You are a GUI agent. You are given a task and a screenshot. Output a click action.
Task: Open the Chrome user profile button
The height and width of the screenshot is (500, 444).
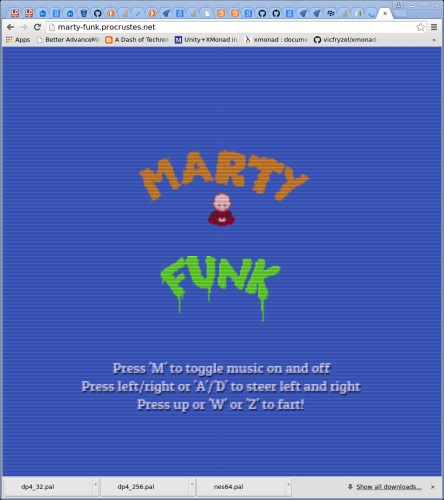point(398,5)
